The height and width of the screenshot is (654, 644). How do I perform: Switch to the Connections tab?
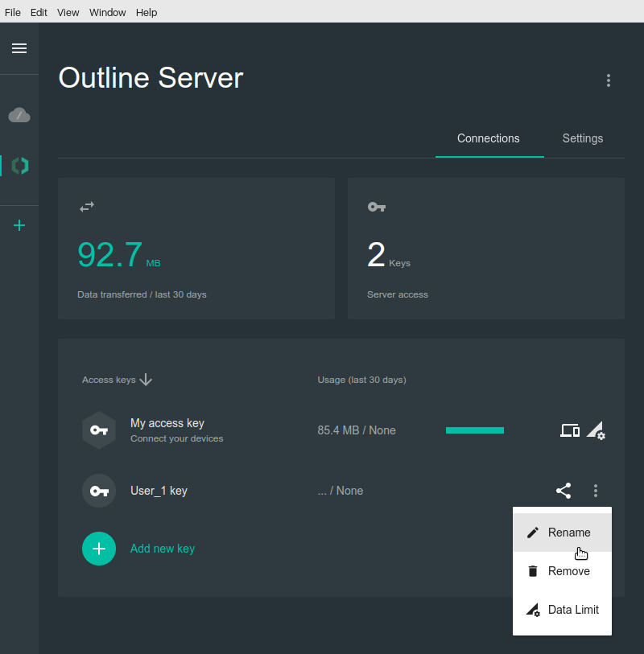489,138
